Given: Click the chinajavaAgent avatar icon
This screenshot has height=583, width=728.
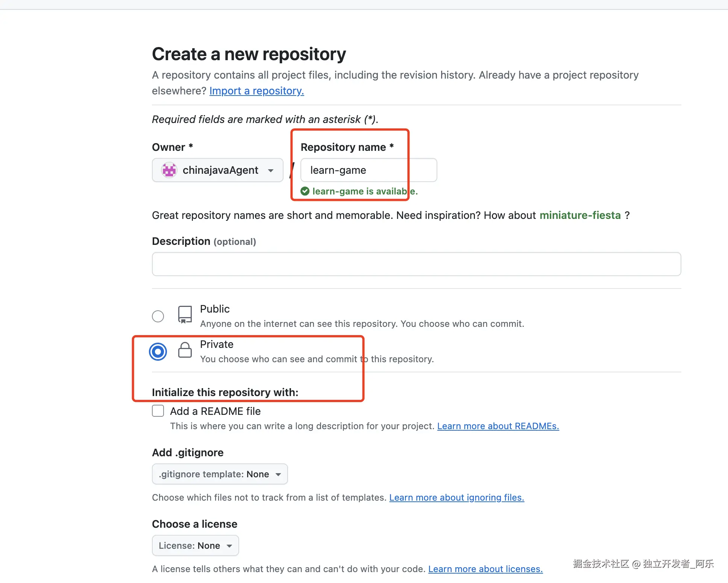Looking at the screenshot, I should pos(169,170).
